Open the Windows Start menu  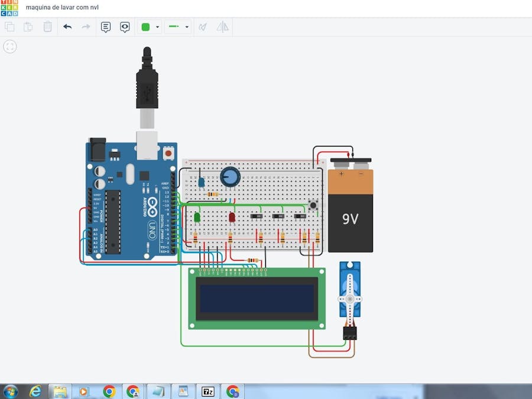[10, 391]
